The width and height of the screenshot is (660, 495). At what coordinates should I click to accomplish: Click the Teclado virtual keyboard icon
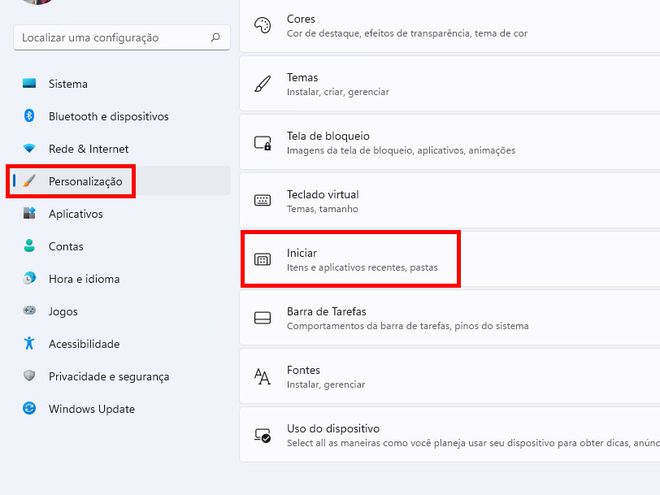[x=263, y=200]
